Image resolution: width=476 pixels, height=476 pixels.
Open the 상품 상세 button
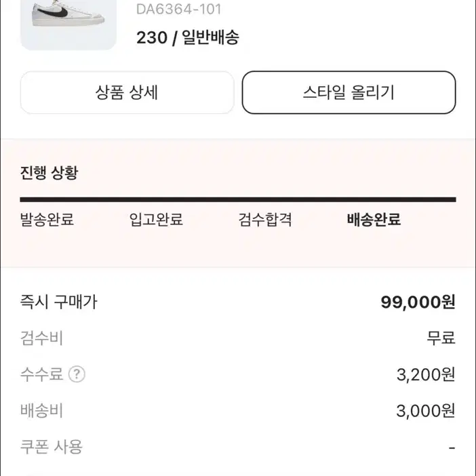click(127, 92)
